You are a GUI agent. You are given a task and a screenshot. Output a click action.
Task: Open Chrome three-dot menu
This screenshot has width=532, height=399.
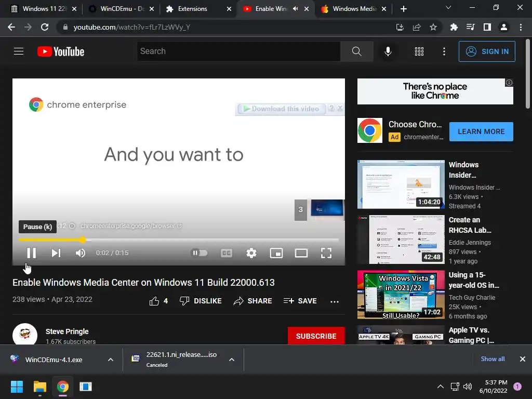pos(521,27)
